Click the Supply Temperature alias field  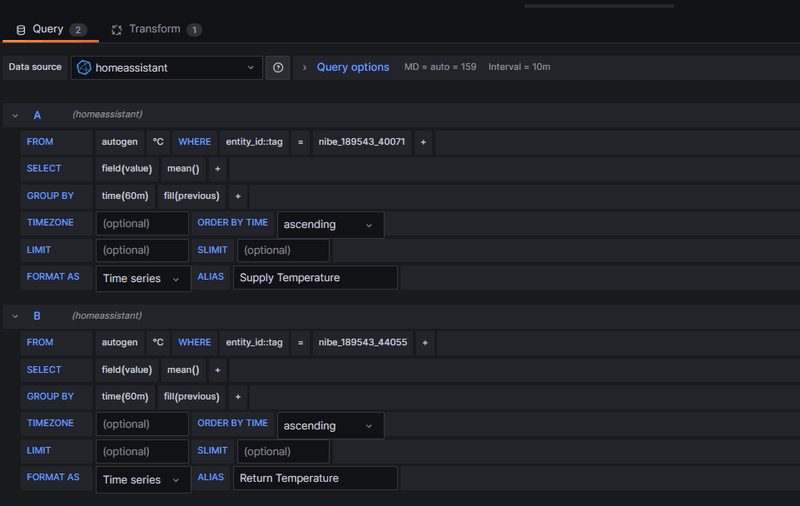point(315,278)
